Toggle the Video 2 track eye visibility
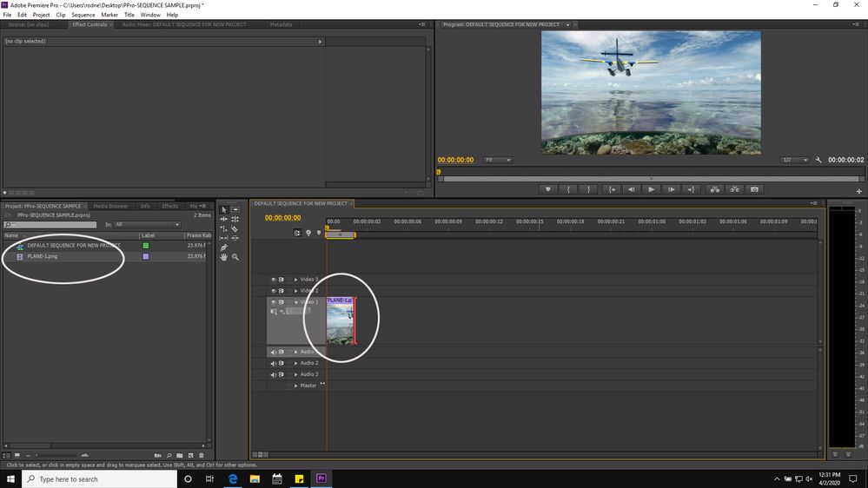 point(273,291)
